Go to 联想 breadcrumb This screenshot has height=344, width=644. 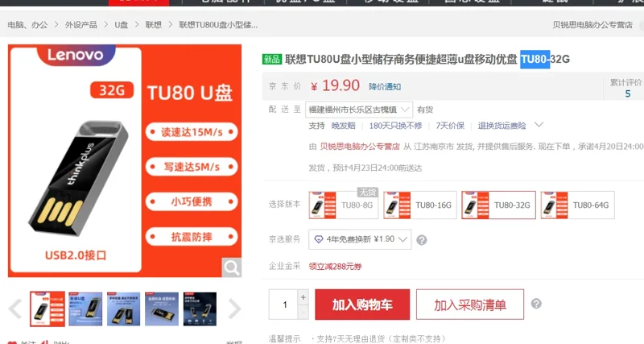coord(153,25)
